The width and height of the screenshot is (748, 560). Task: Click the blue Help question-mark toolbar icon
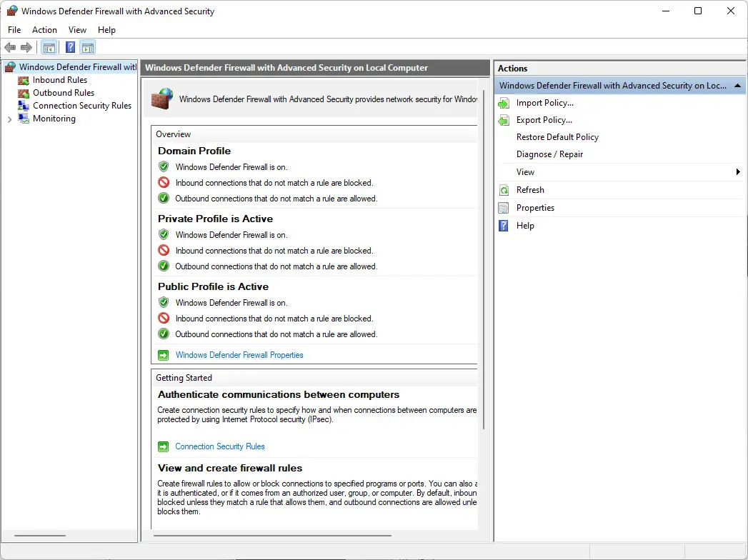click(x=70, y=47)
